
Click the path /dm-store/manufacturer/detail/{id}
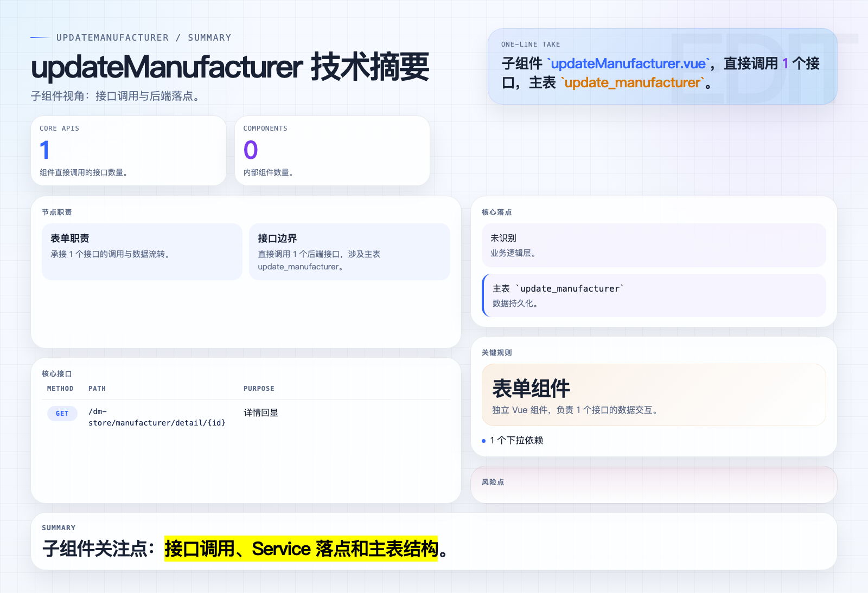[x=157, y=417]
